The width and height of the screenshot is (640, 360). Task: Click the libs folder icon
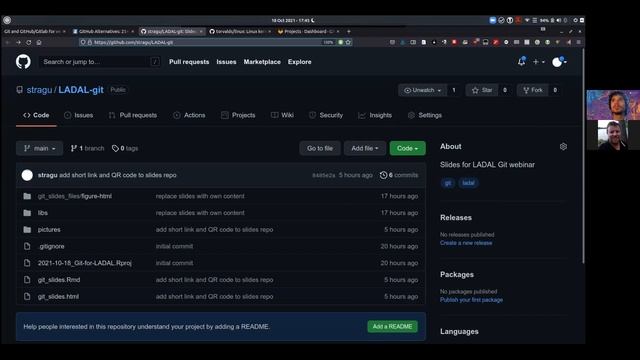click(x=27, y=213)
